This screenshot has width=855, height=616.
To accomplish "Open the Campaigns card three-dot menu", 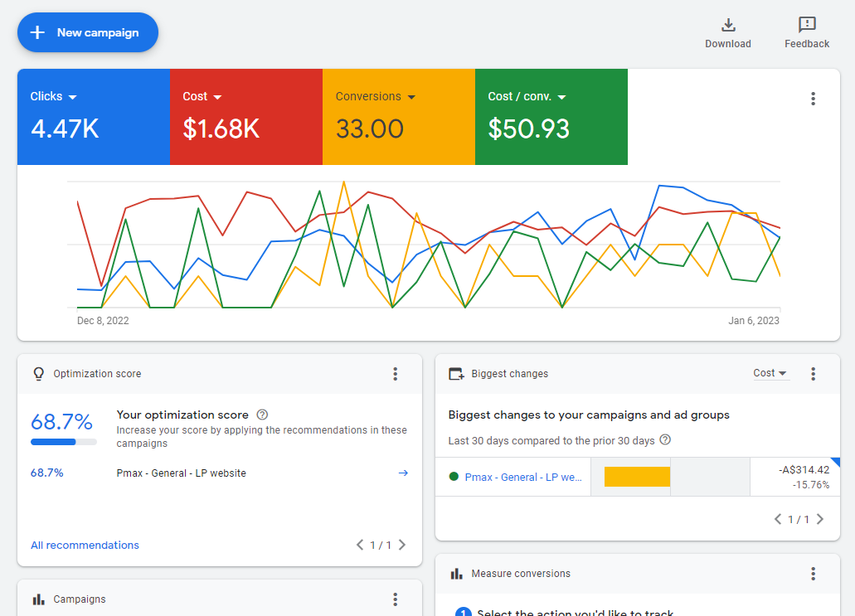I will coord(396,599).
